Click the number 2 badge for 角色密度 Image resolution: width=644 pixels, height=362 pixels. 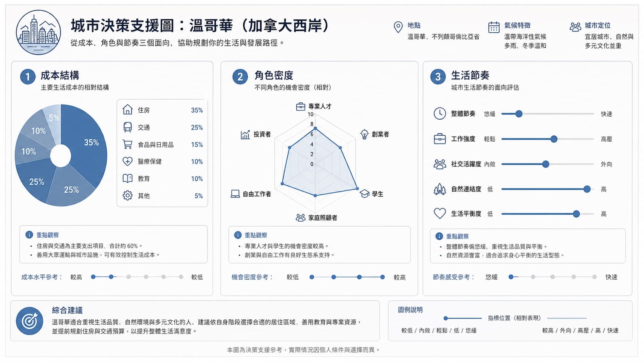(x=240, y=77)
